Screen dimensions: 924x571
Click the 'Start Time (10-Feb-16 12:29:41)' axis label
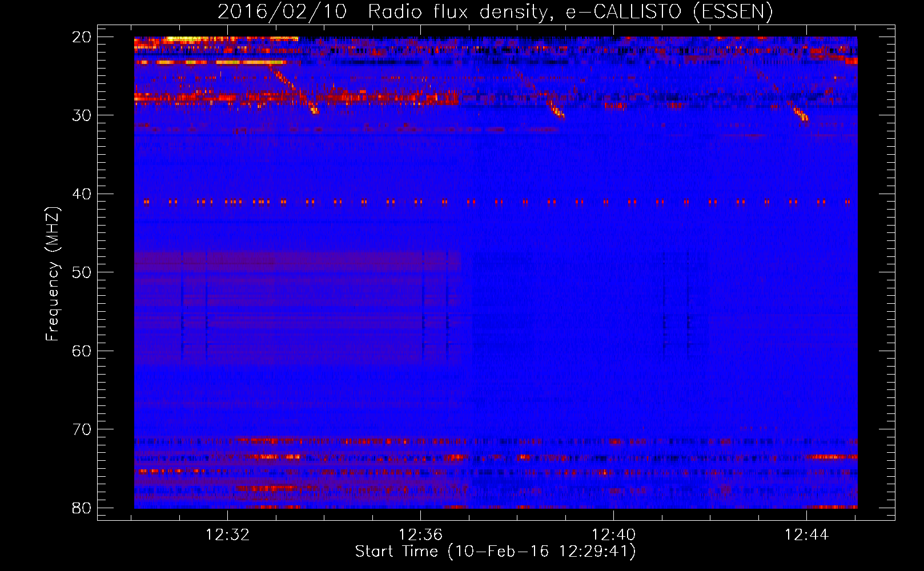[495, 552]
